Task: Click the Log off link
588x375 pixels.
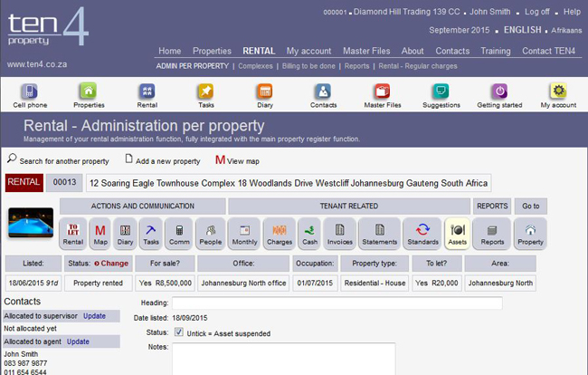Action: (536, 12)
